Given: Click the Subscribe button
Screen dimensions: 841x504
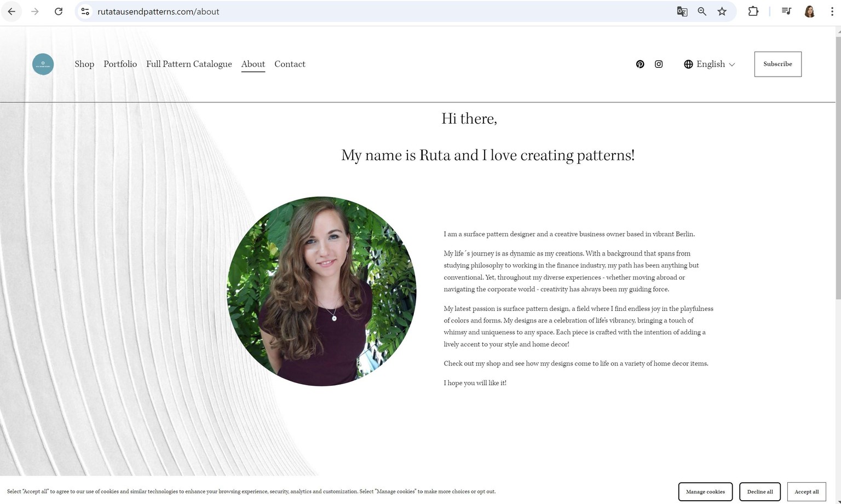Looking at the screenshot, I should tap(777, 64).
